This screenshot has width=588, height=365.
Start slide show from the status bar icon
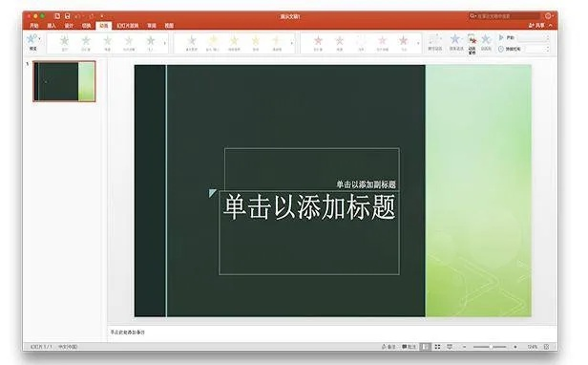(x=450, y=347)
